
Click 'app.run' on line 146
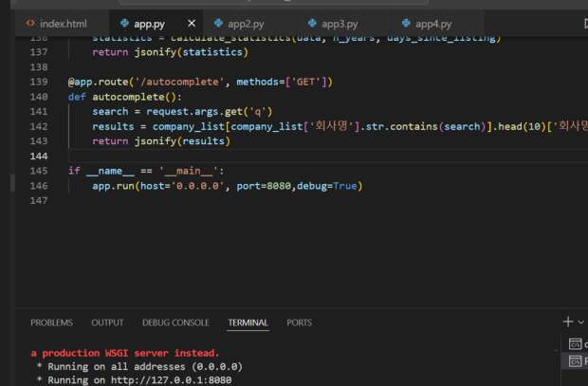[x=113, y=186]
